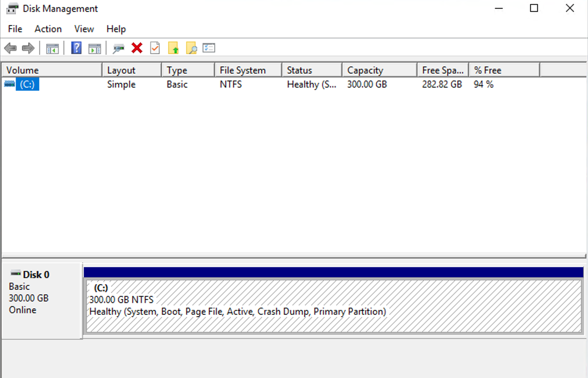Open the Action menu
This screenshot has width=588, height=378.
point(48,29)
